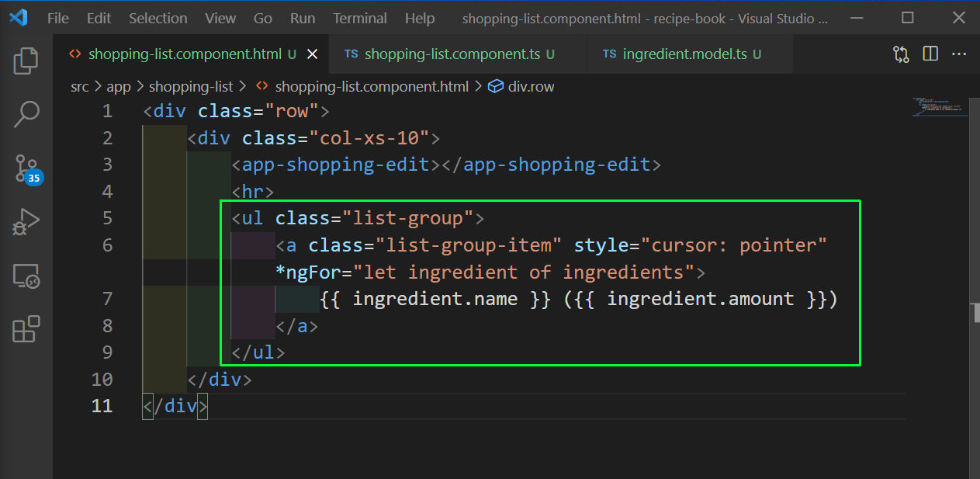Click the "list-group-item" class value
980x479 pixels.
tap(469, 246)
